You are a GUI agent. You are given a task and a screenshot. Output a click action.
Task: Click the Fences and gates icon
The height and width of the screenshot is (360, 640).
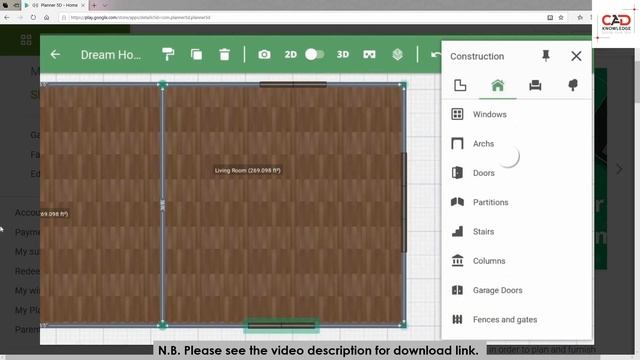[457, 319]
